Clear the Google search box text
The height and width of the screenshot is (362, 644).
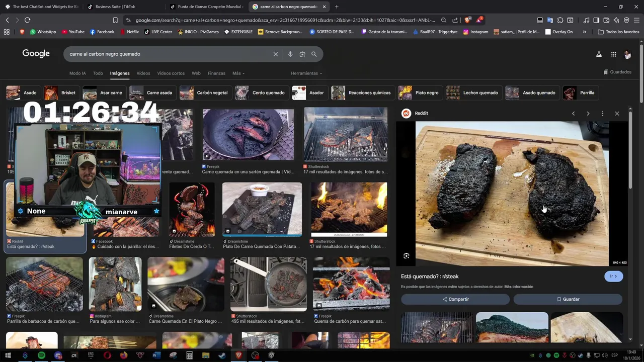275,54
